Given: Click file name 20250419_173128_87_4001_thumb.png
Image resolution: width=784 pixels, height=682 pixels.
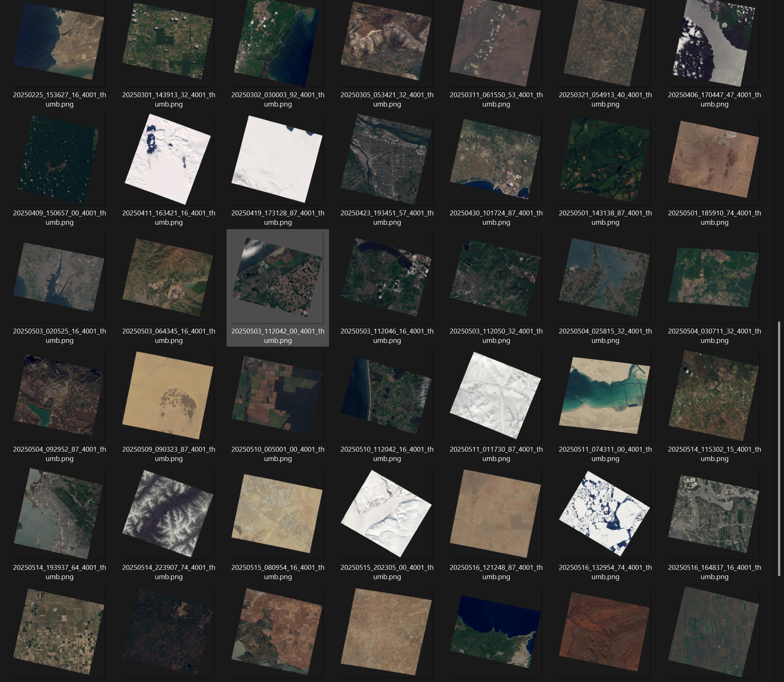Looking at the screenshot, I should click(x=278, y=218).
